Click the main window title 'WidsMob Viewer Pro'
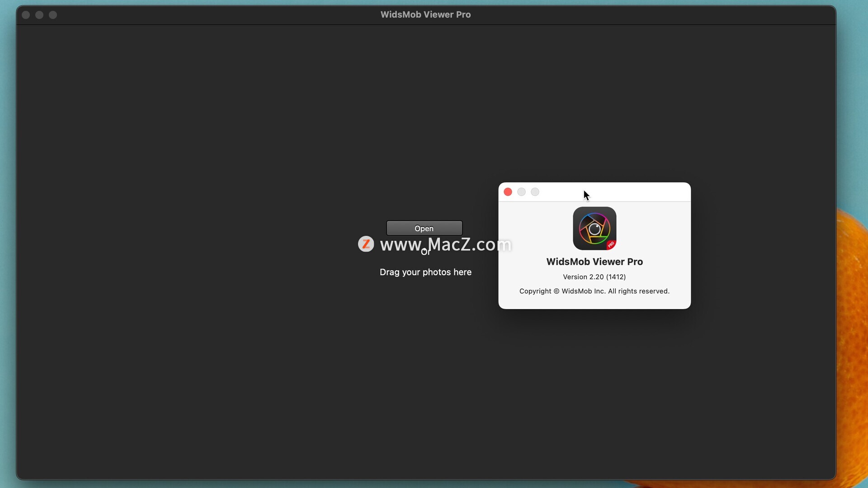The height and width of the screenshot is (488, 868). (425, 14)
